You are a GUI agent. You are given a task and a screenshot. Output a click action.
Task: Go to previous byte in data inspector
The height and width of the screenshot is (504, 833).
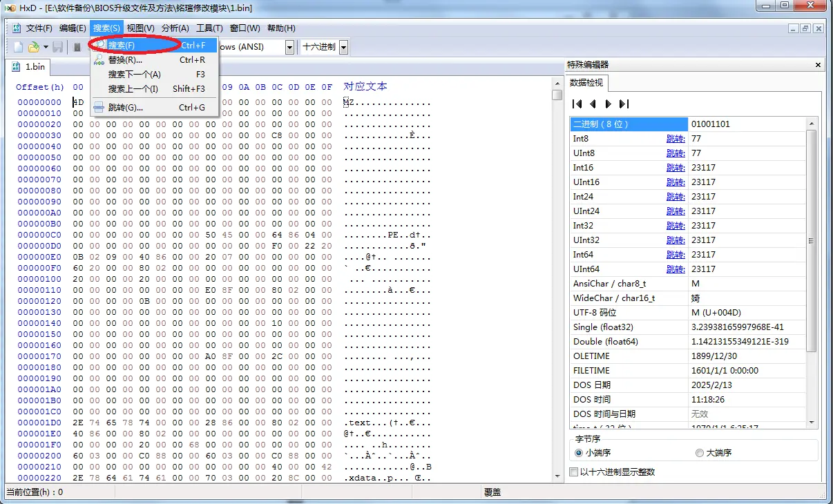(x=593, y=104)
